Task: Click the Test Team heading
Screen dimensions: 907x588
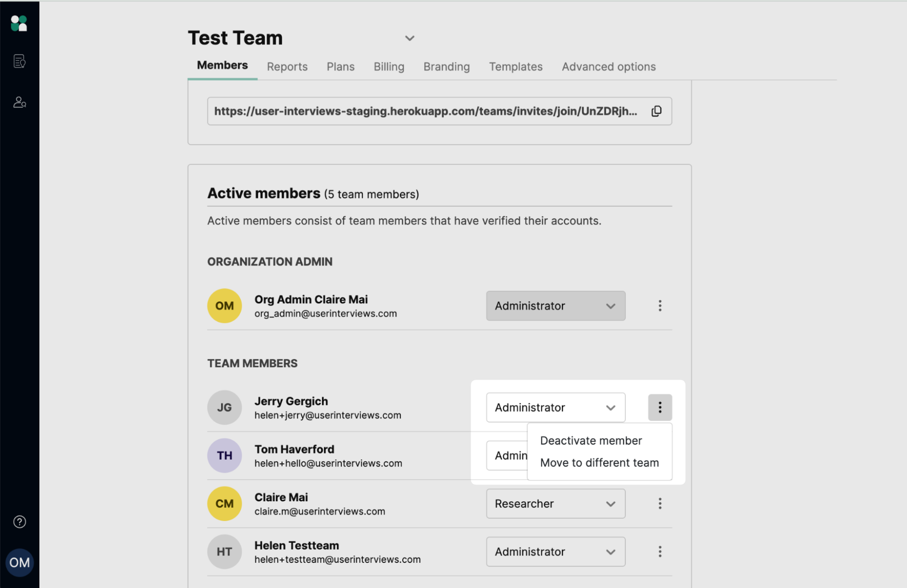Action: click(235, 38)
